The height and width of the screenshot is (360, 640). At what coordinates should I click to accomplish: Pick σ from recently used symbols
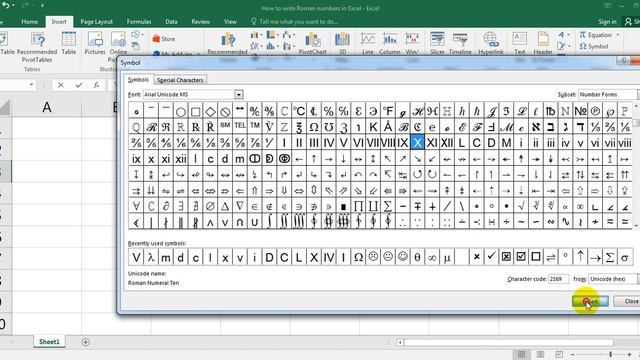click(624, 258)
